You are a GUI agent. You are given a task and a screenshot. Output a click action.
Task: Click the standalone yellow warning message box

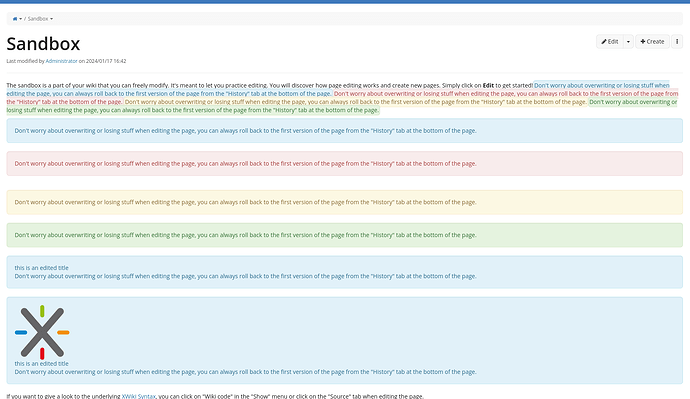tap(345, 202)
